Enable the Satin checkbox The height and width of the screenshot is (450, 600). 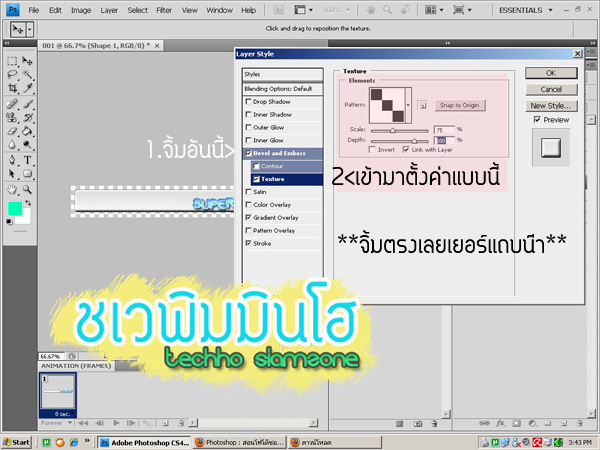pos(248,192)
